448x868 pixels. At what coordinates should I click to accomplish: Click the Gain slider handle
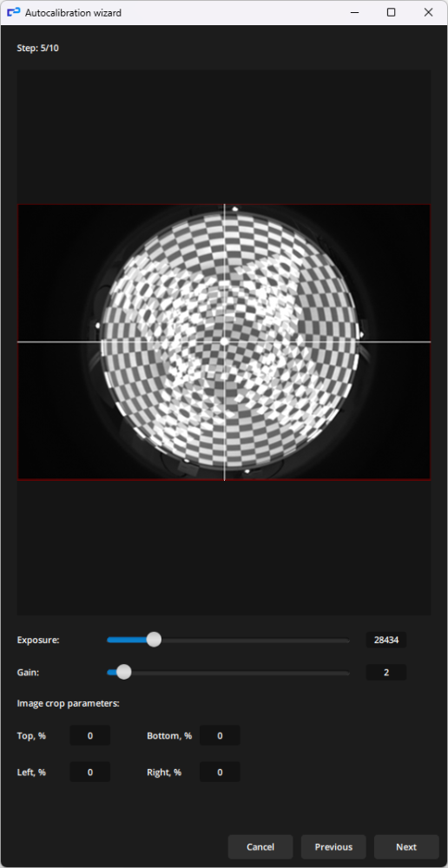(124, 672)
